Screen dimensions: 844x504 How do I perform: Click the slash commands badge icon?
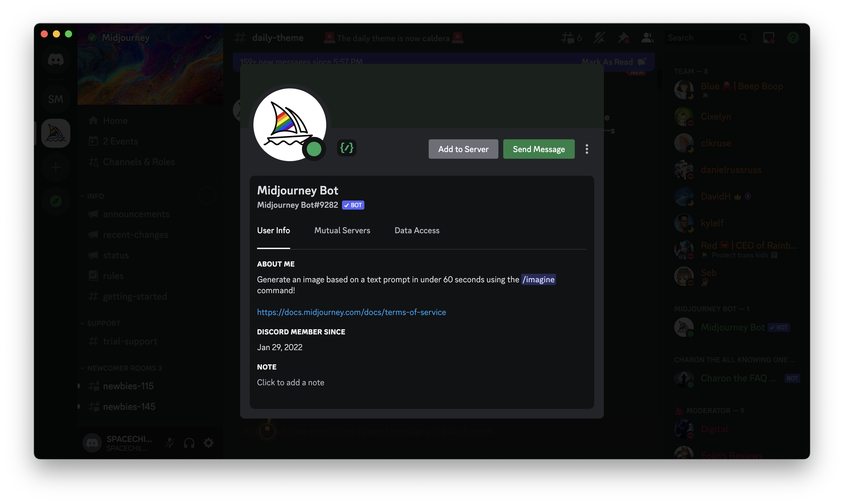[347, 148]
